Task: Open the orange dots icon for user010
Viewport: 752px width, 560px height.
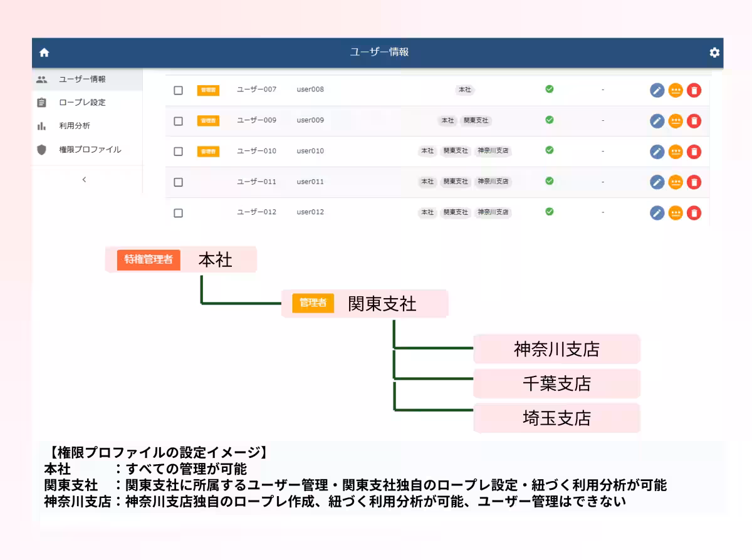Action: [x=676, y=152]
